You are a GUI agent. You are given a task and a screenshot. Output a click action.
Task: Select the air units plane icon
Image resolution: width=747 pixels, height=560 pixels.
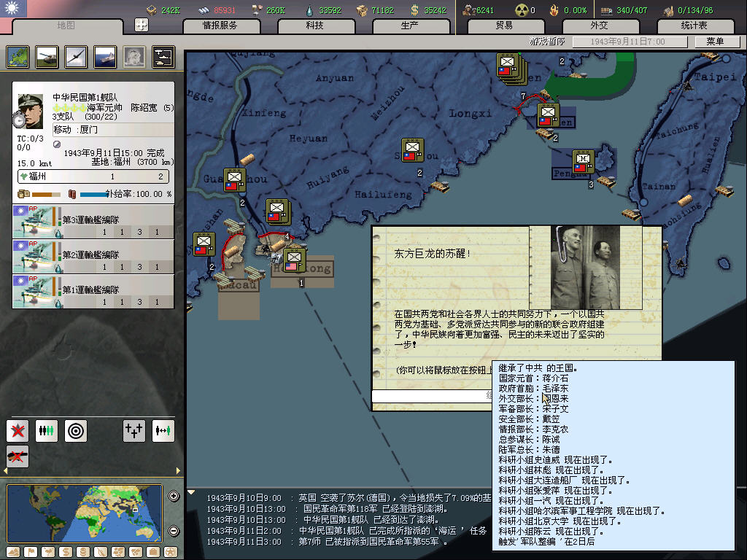click(x=76, y=57)
